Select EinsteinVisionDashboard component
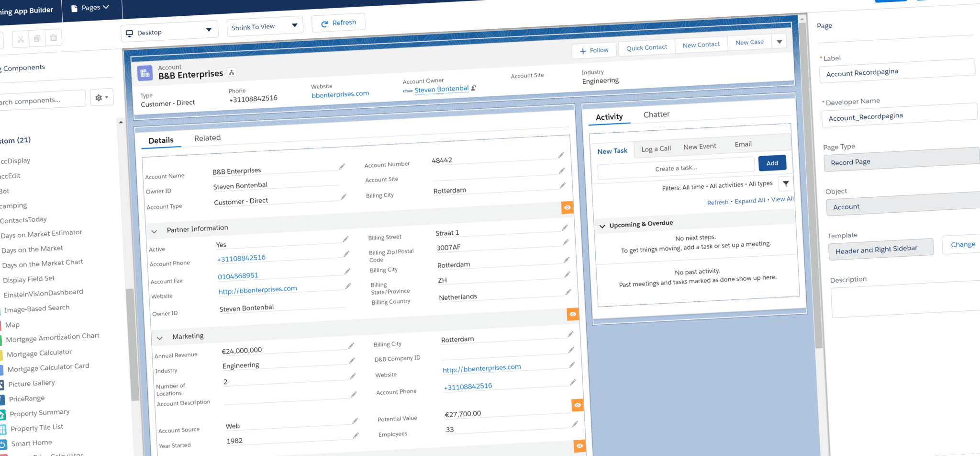Image resolution: width=980 pixels, height=456 pixels. [x=43, y=293]
